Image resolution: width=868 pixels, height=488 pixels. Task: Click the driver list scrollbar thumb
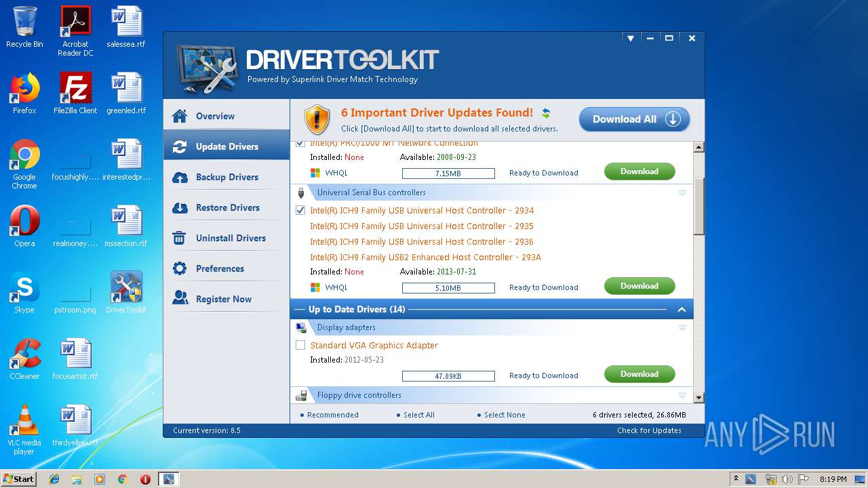coord(699,205)
